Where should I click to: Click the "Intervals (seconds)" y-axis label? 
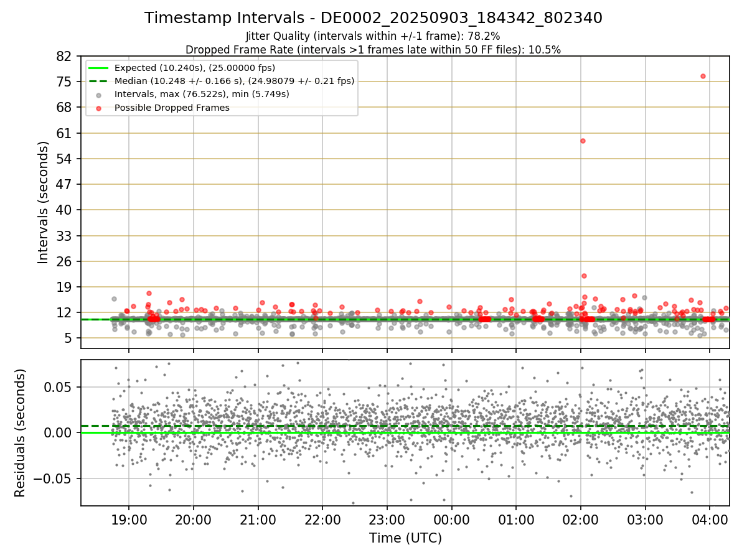click(43, 202)
